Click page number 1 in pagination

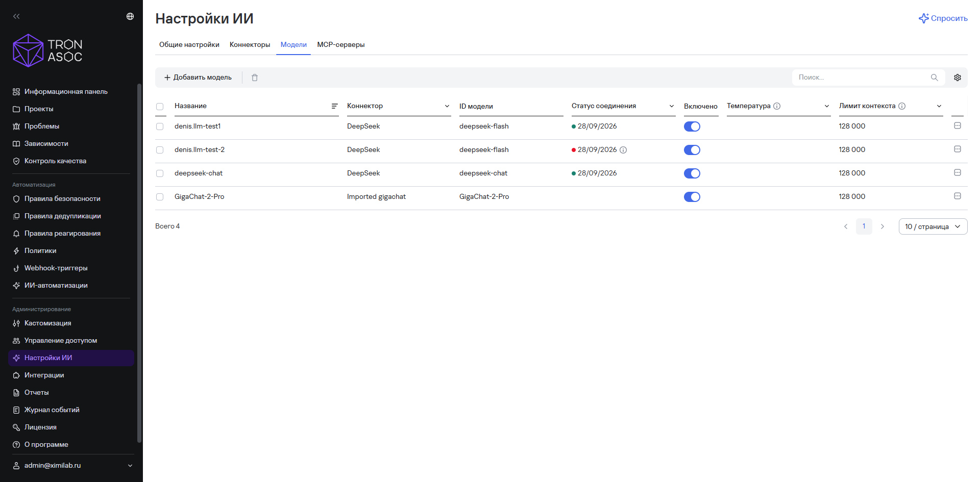[x=864, y=226]
